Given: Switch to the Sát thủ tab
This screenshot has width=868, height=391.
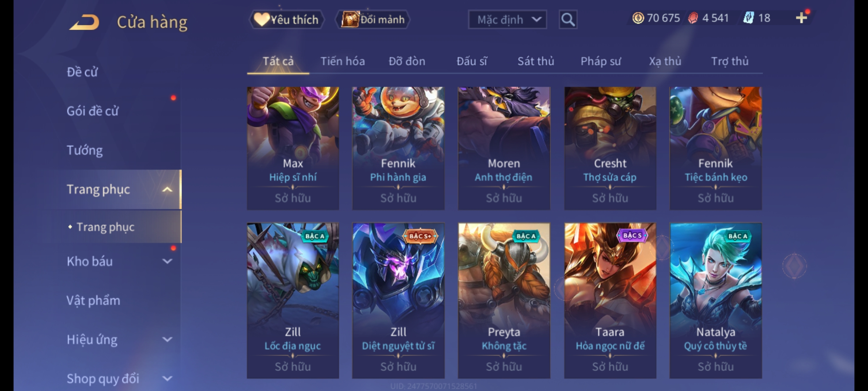Looking at the screenshot, I should (536, 61).
